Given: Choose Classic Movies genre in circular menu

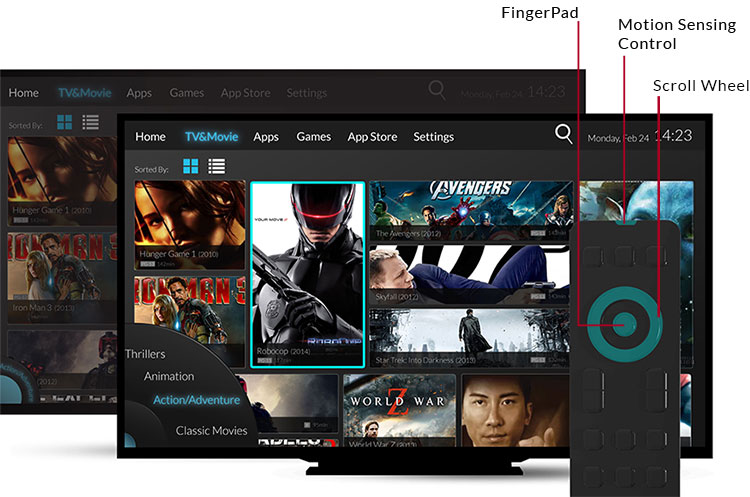Looking at the screenshot, I should [211, 431].
